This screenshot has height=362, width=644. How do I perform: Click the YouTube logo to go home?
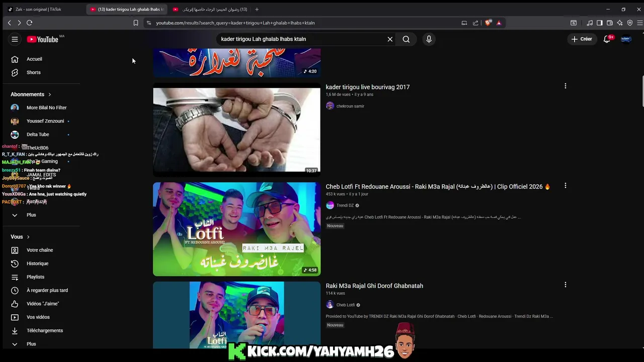pyautogui.click(x=43, y=39)
